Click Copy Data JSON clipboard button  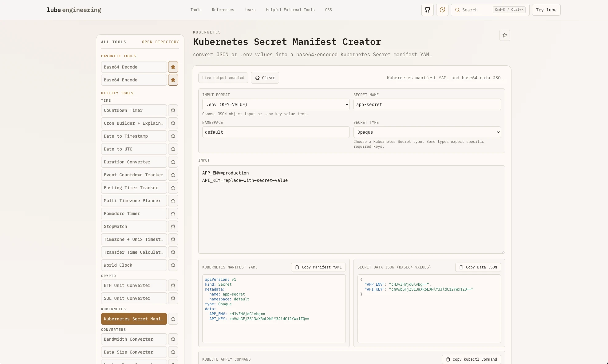478,267
